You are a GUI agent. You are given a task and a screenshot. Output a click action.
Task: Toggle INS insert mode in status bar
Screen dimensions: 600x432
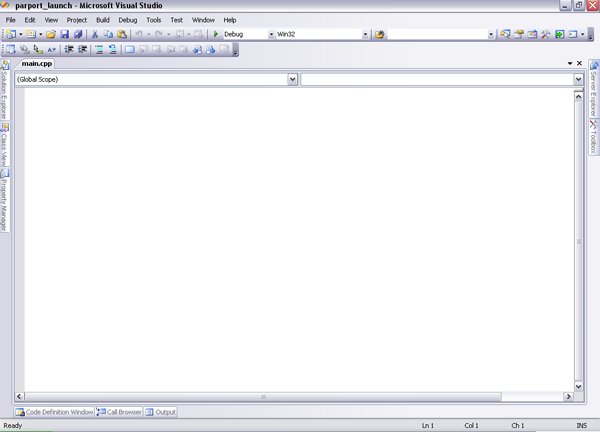[581, 425]
